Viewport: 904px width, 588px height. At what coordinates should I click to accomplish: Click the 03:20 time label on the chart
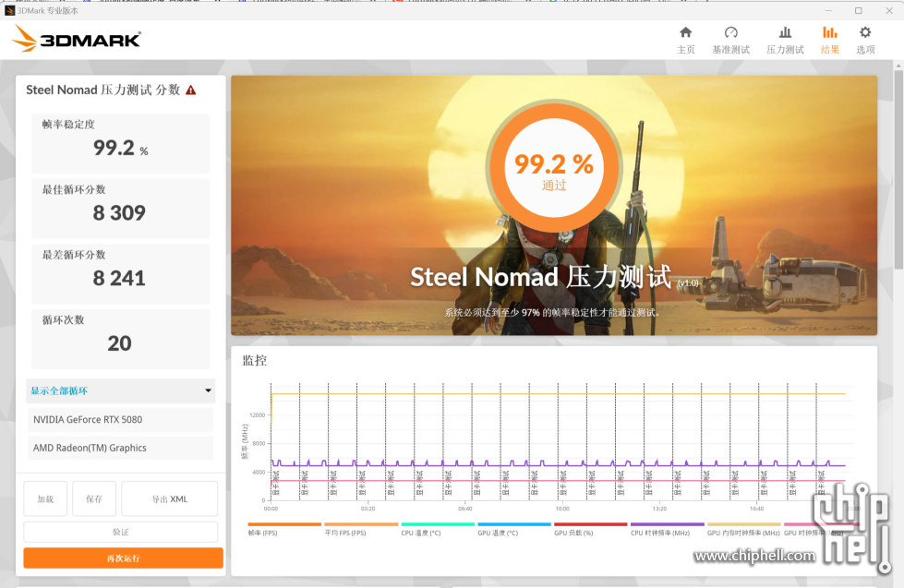pos(368,509)
